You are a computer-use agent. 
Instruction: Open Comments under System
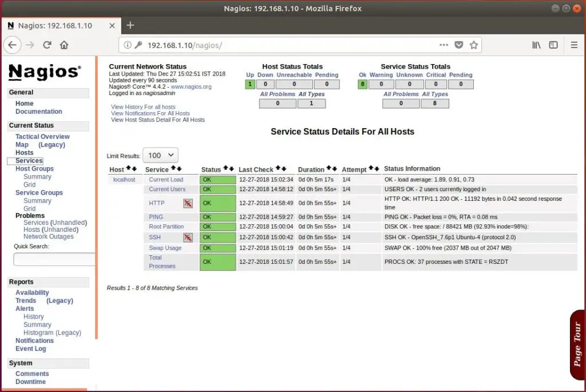[32, 374]
